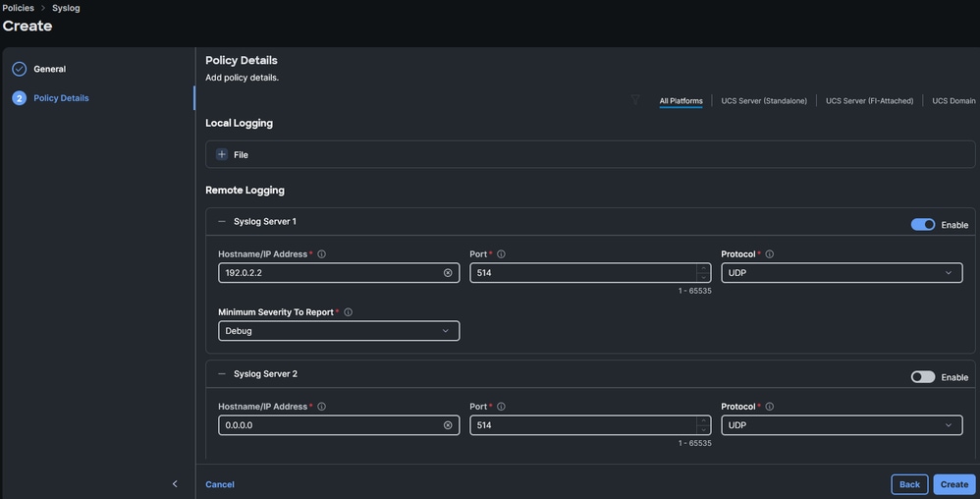
Task: Open info icon for Server 2 Port
Action: pyautogui.click(x=501, y=407)
